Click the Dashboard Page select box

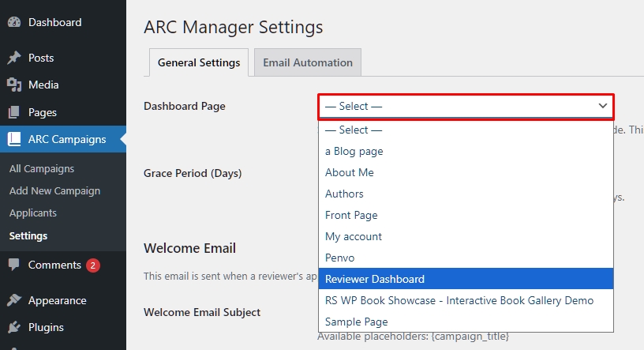click(x=466, y=107)
